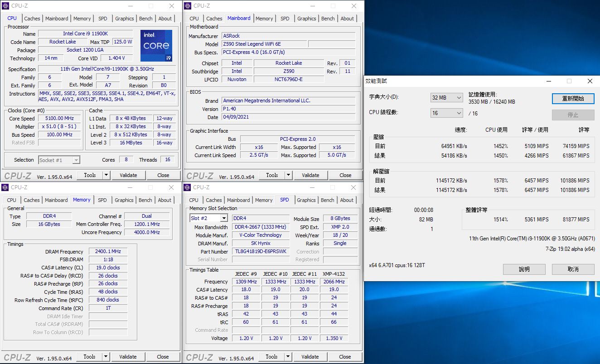Click the 取消 cancel button in 7-Zip benchmark

[x=573, y=269]
